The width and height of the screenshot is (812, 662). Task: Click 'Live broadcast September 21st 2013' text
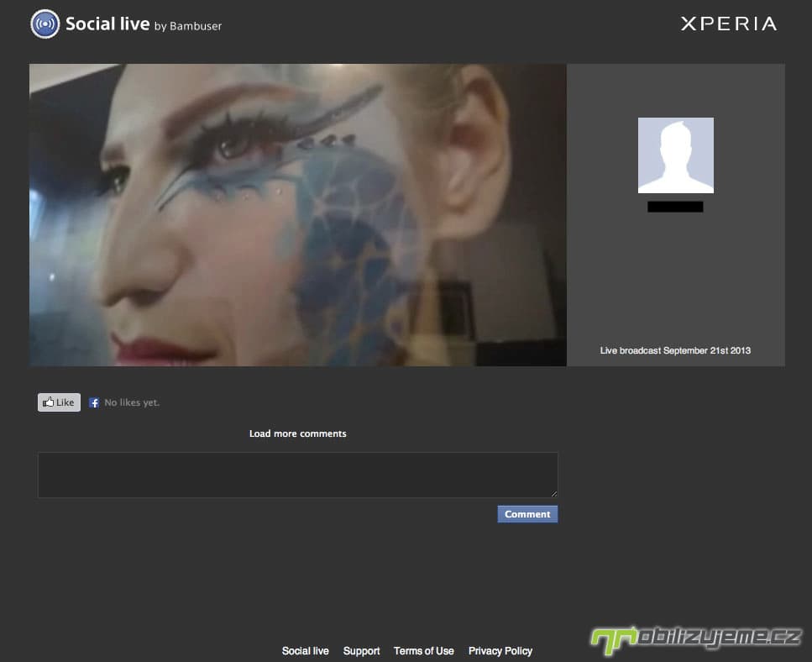coord(675,350)
